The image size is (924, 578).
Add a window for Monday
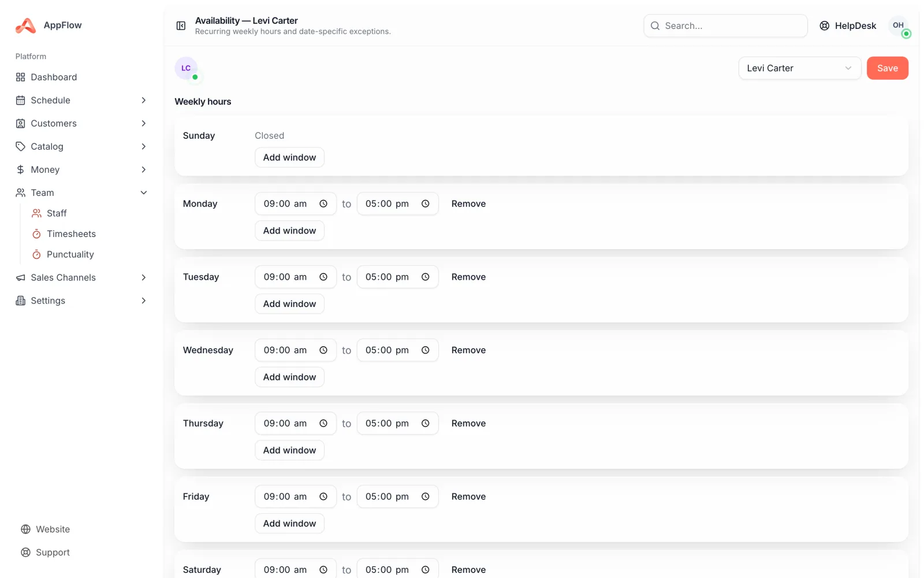[x=289, y=231]
